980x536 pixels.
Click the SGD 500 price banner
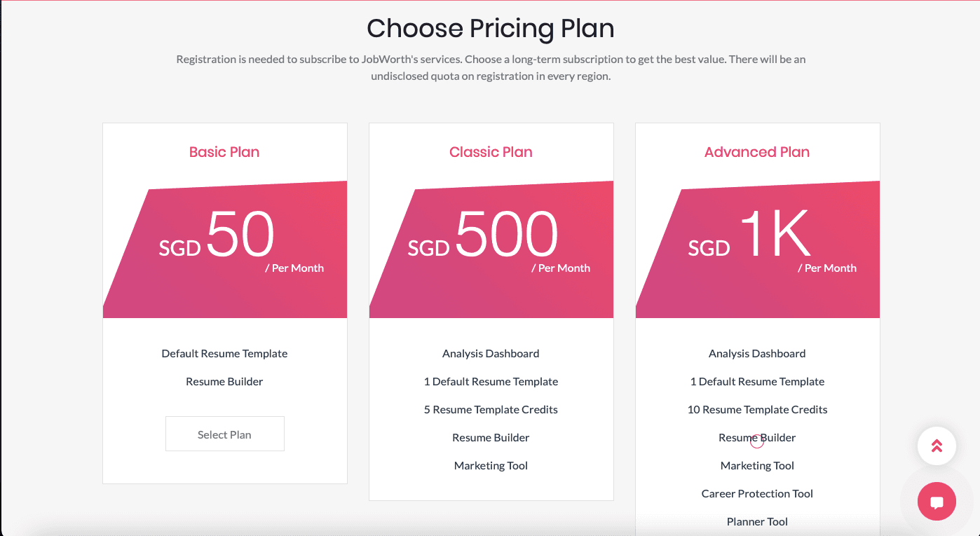[x=491, y=249]
